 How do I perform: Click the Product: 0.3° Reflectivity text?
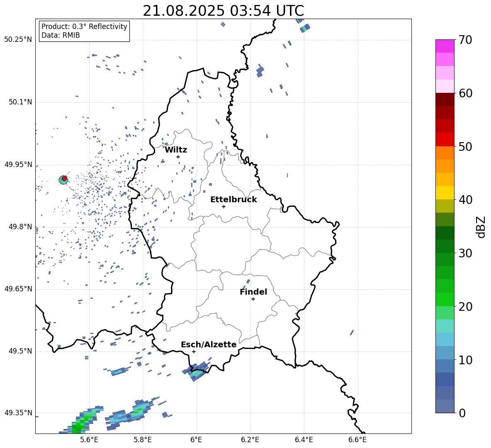pos(84,27)
